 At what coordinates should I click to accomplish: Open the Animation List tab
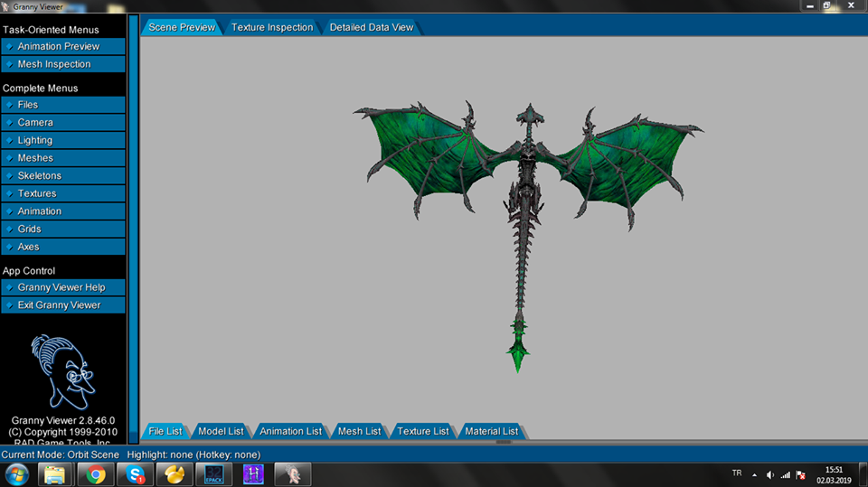pos(290,431)
